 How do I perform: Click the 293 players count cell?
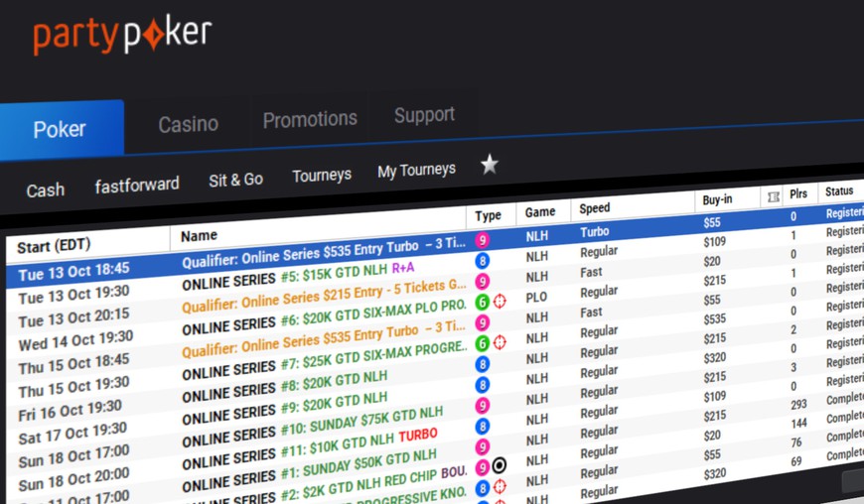[798, 405]
